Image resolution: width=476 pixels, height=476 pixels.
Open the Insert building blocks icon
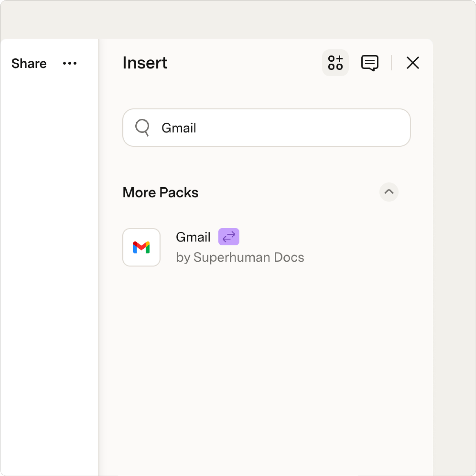coord(335,63)
